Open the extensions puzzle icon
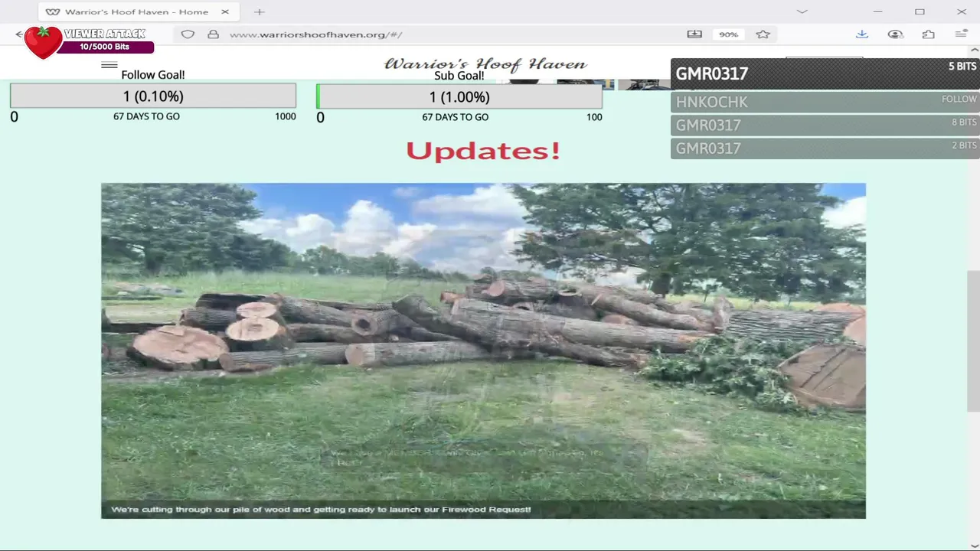The width and height of the screenshot is (980, 551). pos(928,34)
